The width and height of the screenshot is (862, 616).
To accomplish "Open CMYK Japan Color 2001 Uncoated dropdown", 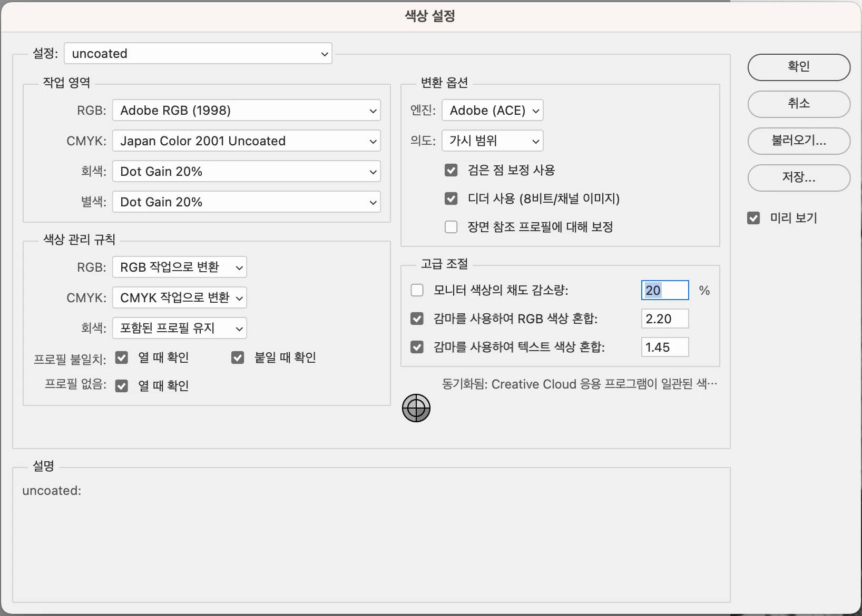I will [247, 141].
